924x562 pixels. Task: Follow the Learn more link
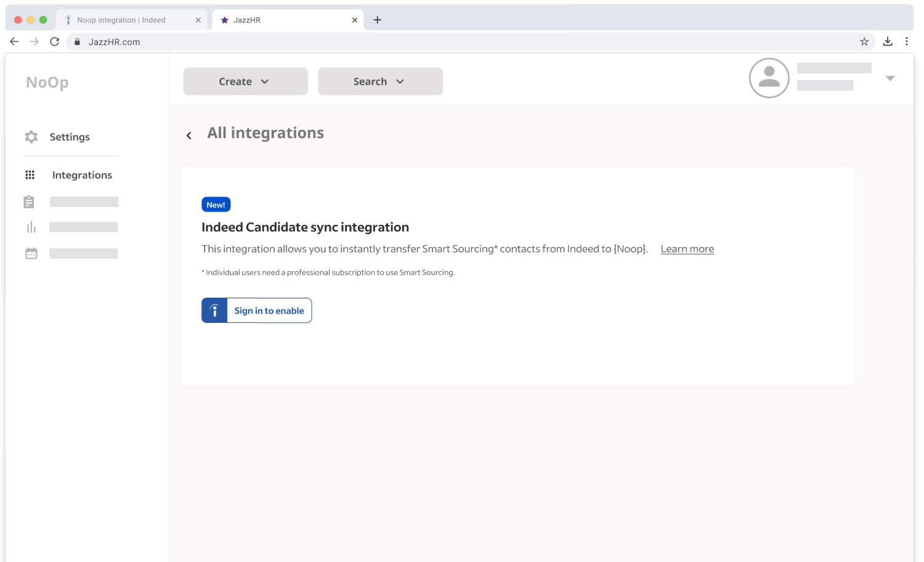pyautogui.click(x=687, y=249)
